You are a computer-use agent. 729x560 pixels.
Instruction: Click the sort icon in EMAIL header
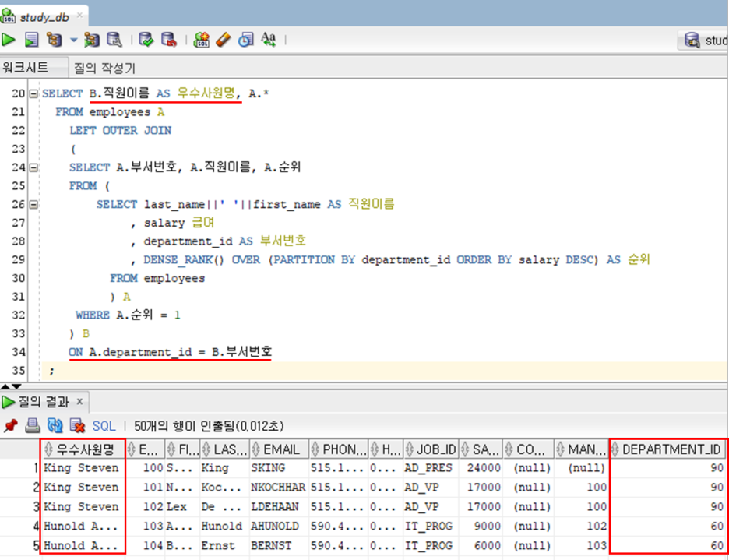(255, 449)
